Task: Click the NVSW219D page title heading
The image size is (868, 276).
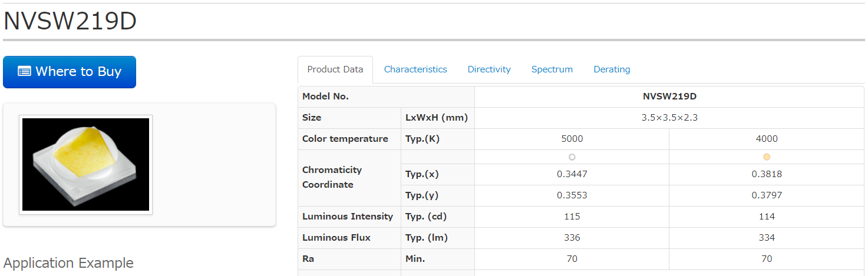Action: point(70,21)
